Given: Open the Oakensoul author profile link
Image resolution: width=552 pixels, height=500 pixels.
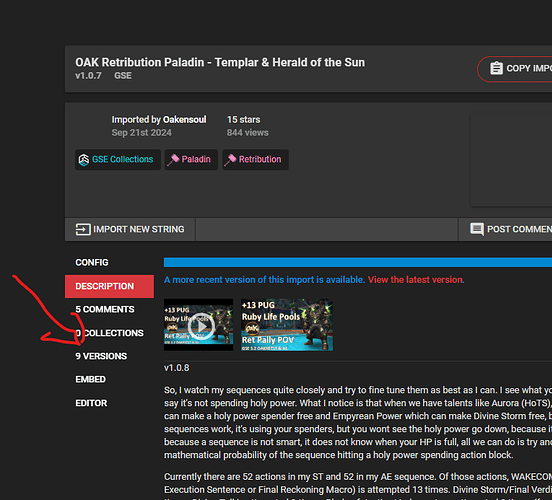Looking at the screenshot, I should [184, 120].
